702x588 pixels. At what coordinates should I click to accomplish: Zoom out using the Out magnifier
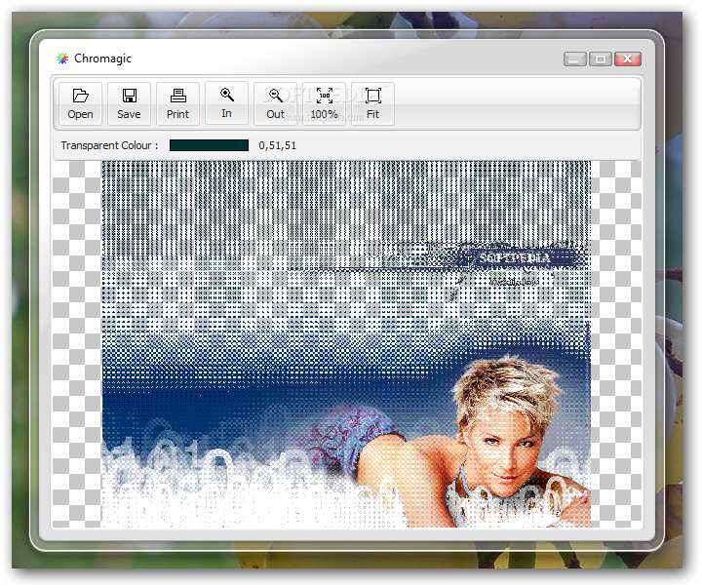tap(275, 103)
